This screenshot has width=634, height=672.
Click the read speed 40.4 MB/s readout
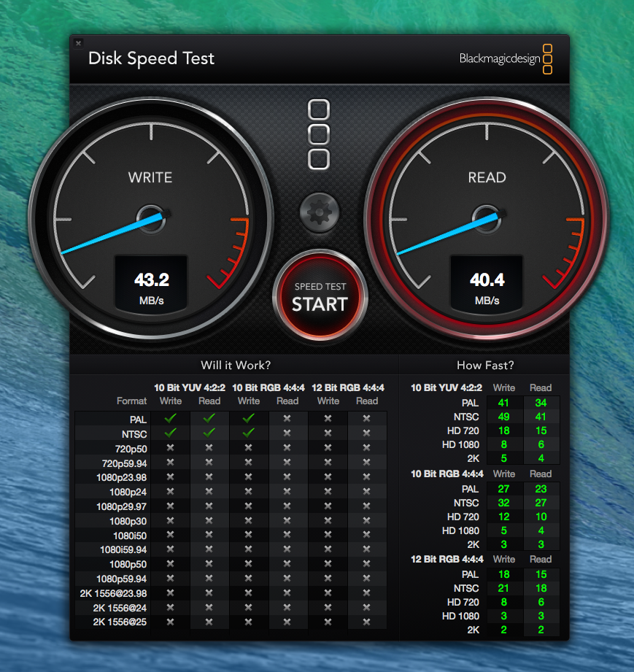[x=487, y=286]
